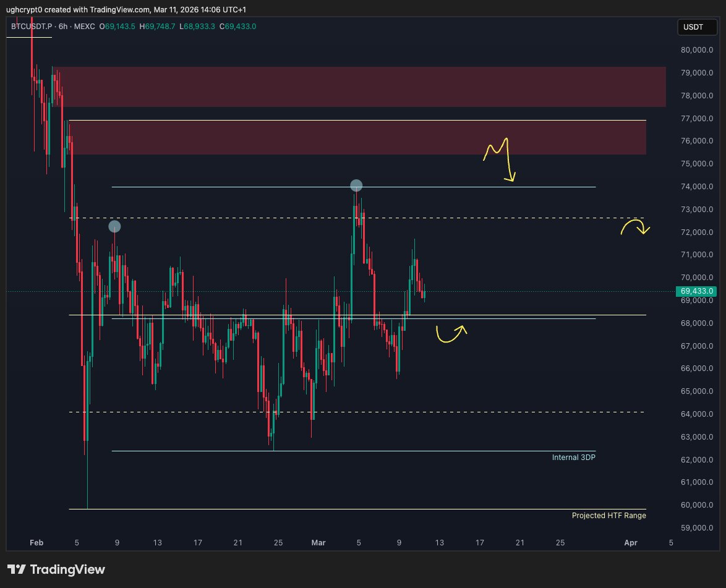Click the Mar date axis label
Viewport: 726px width, 588px height.
[x=318, y=543]
